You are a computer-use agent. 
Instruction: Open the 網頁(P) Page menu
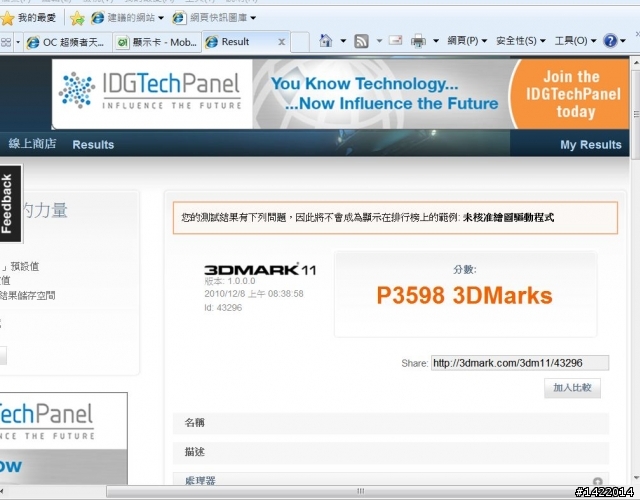[x=467, y=41]
